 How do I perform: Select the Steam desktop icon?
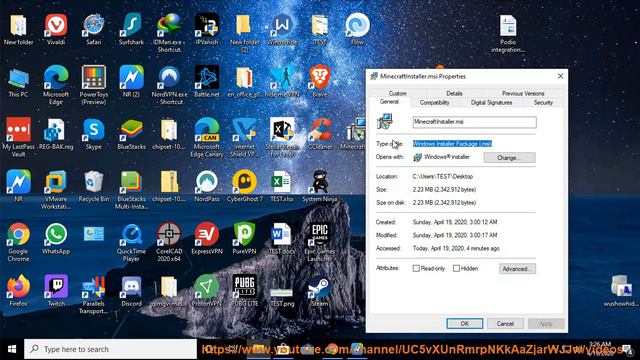click(320, 291)
